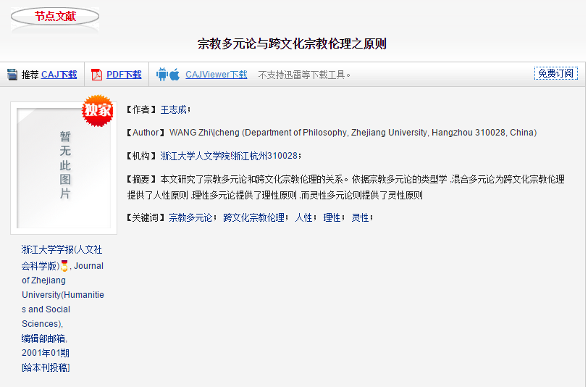Click 给本刊投稿 submission link
588x387 pixels.
[x=46, y=367]
